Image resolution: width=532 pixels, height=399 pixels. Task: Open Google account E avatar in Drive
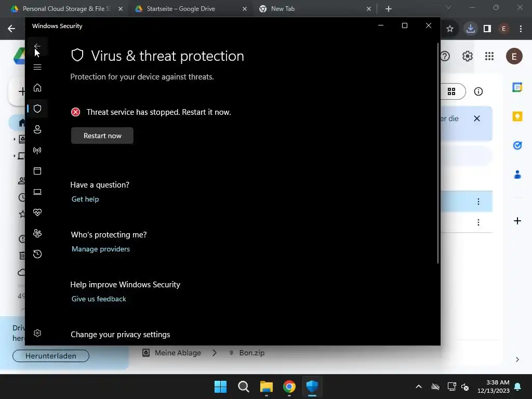[x=514, y=56]
